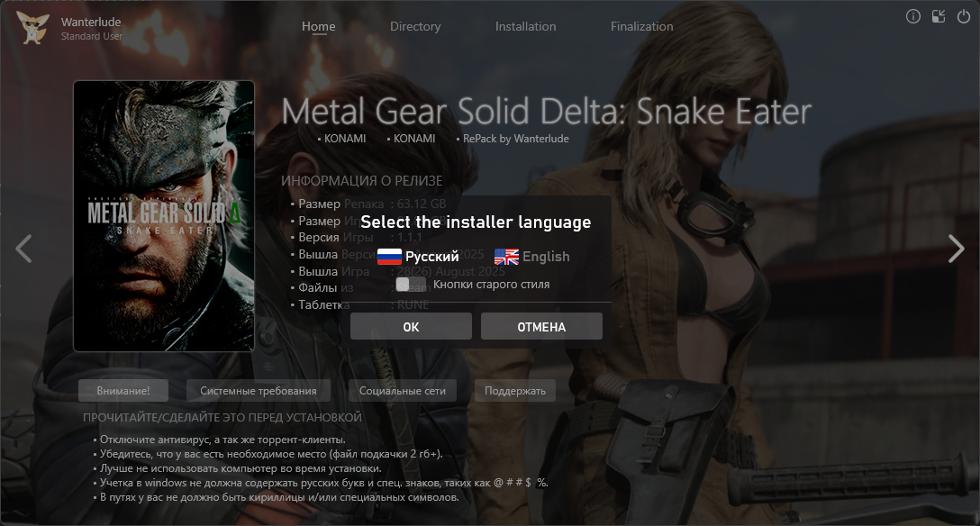Click the Поддержать button
This screenshot has width=980, height=526.
coord(515,390)
